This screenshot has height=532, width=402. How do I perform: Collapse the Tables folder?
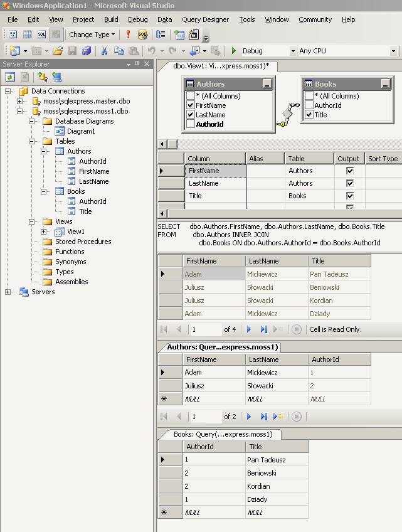[31, 141]
